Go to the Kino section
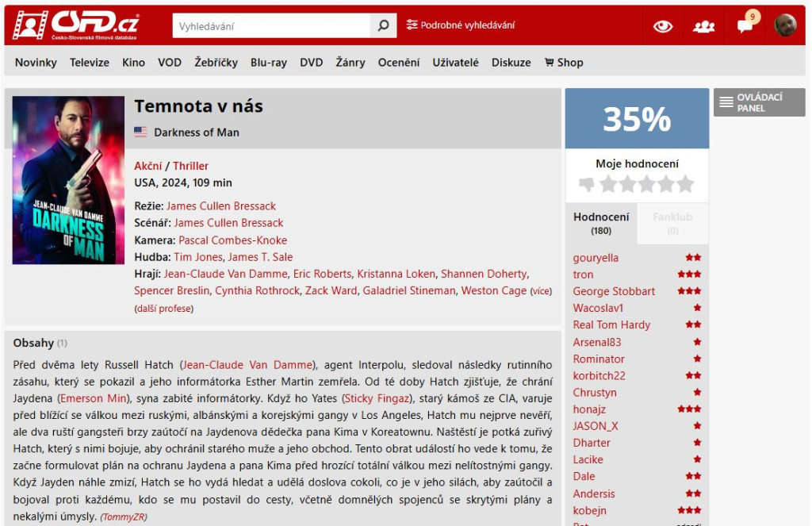 point(133,62)
